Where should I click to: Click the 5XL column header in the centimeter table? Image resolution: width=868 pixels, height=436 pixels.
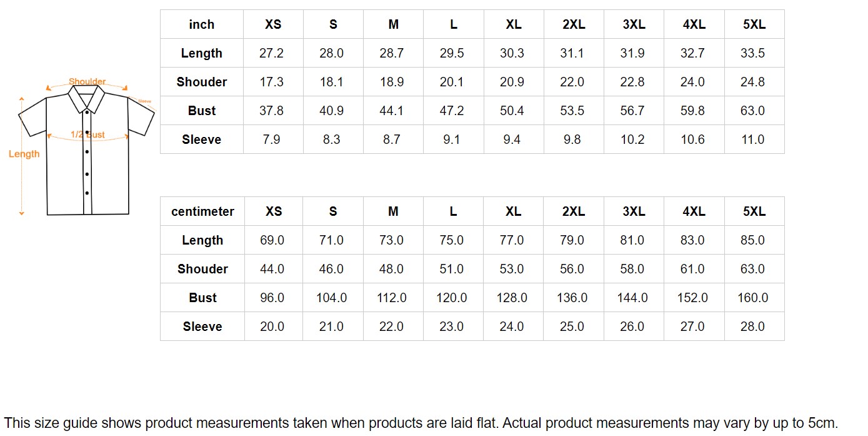pyautogui.click(x=754, y=211)
